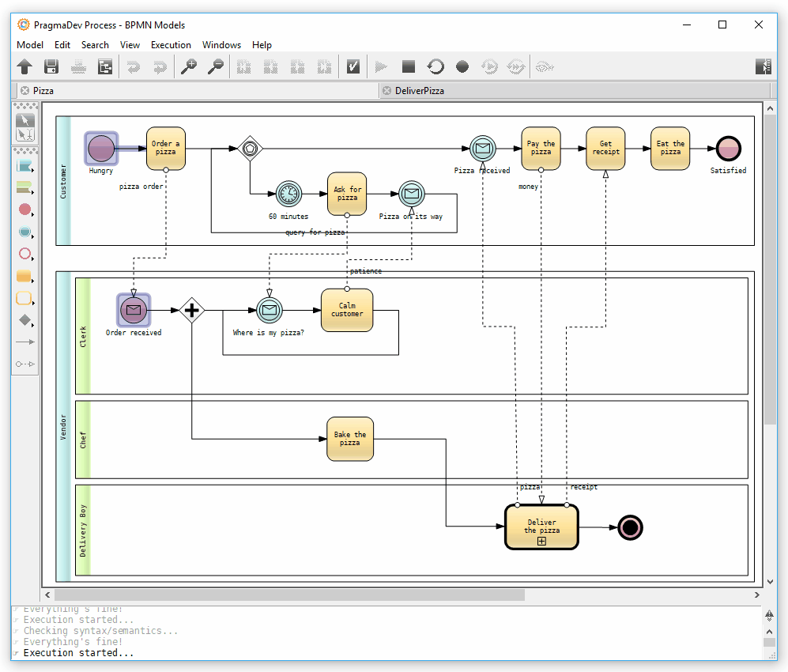The width and height of the screenshot is (788, 672).
Task: Click the black-circle Record icon in toolbar
Action: [462, 67]
